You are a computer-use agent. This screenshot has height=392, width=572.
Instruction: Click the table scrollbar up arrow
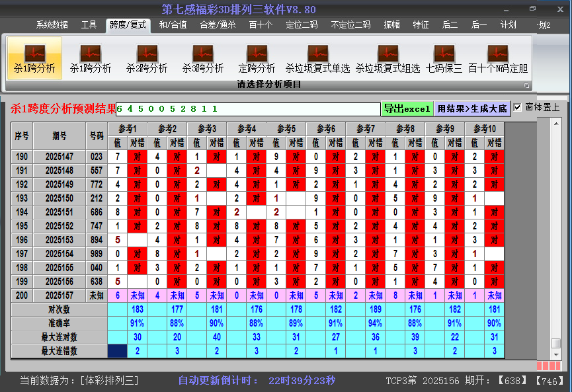coord(556,124)
